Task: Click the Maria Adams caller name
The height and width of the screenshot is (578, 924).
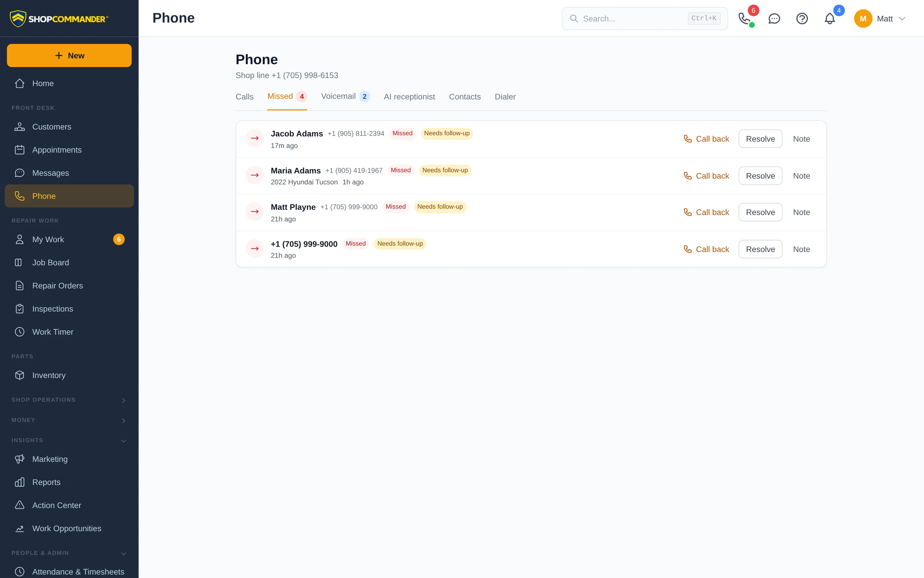Action: [x=295, y=171]
